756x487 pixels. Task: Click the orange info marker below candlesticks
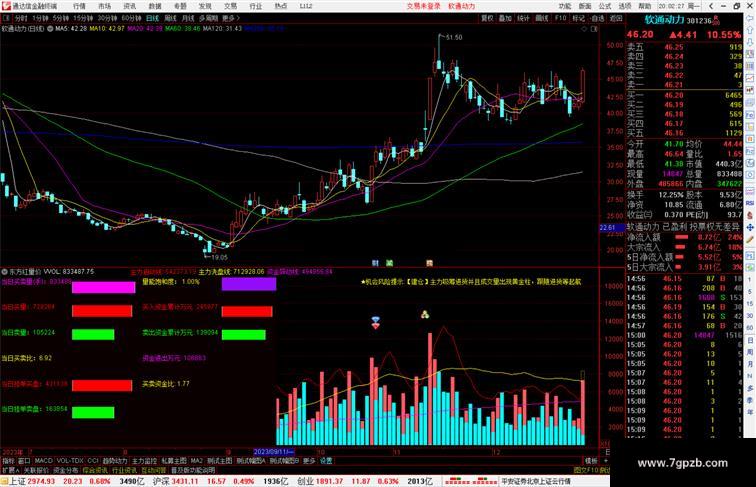[429, 263]
